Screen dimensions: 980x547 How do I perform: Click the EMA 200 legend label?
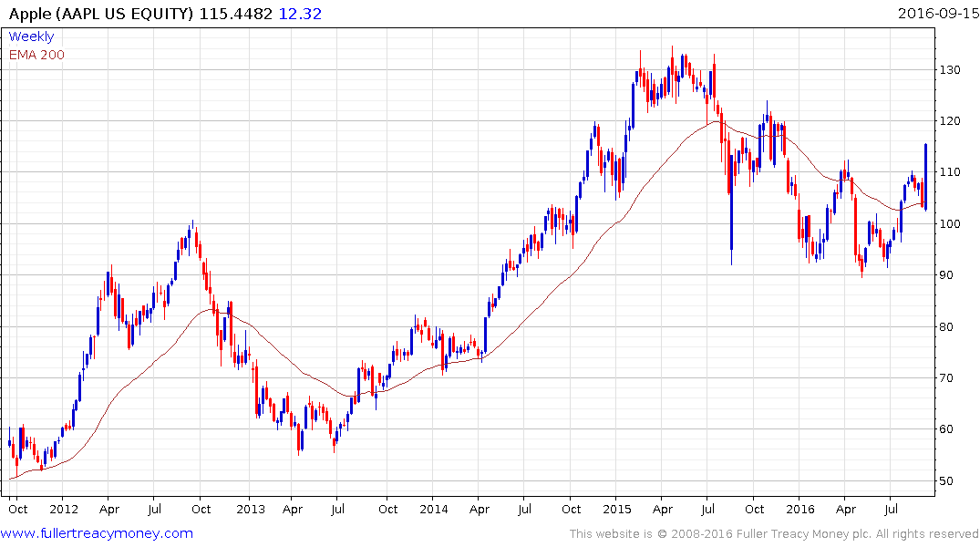tap(36, 55)
